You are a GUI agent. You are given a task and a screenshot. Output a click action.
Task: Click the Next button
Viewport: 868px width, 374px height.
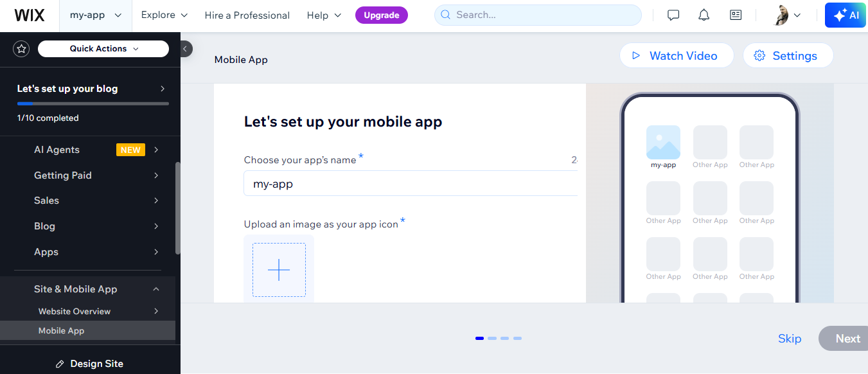tap(844, 339)
